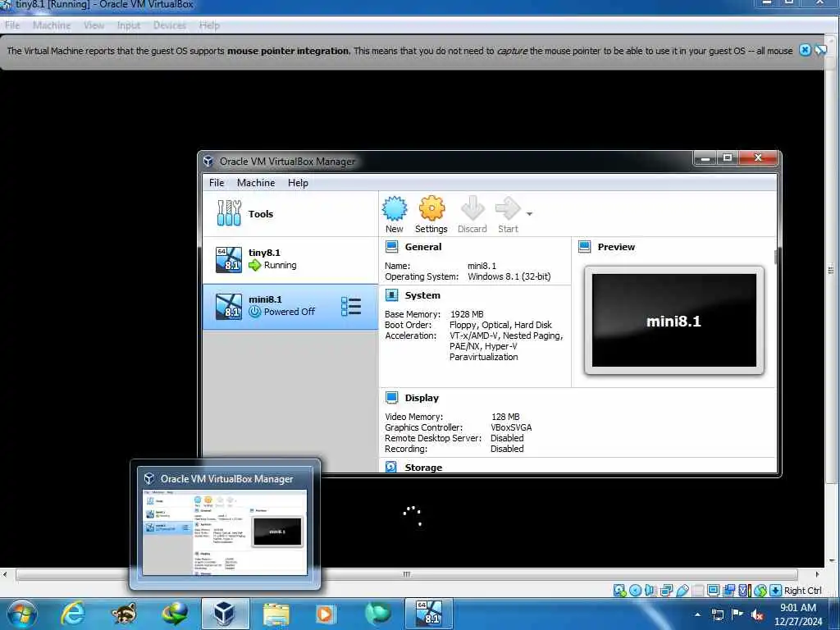Click the host key arrow icon near Right Ctrl
Viewport: 840px width, 630px height.
click(x=776, y=591)
